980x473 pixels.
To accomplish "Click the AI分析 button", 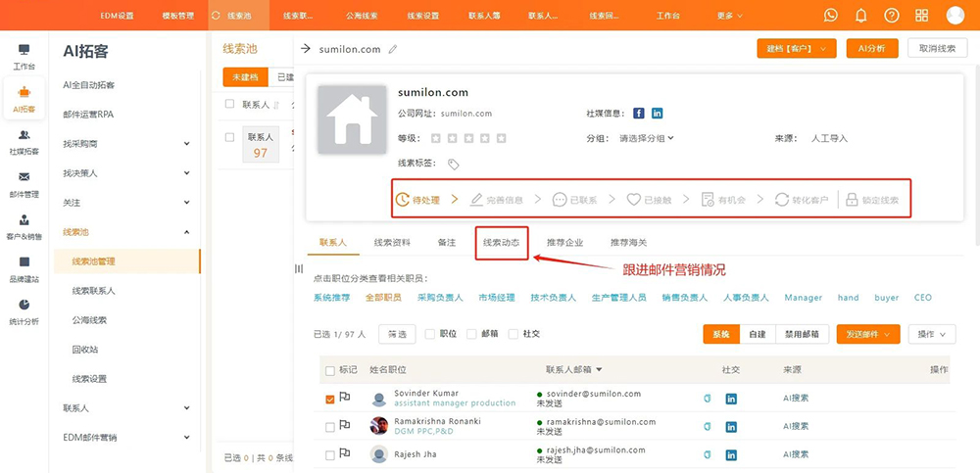I will 872,49.
